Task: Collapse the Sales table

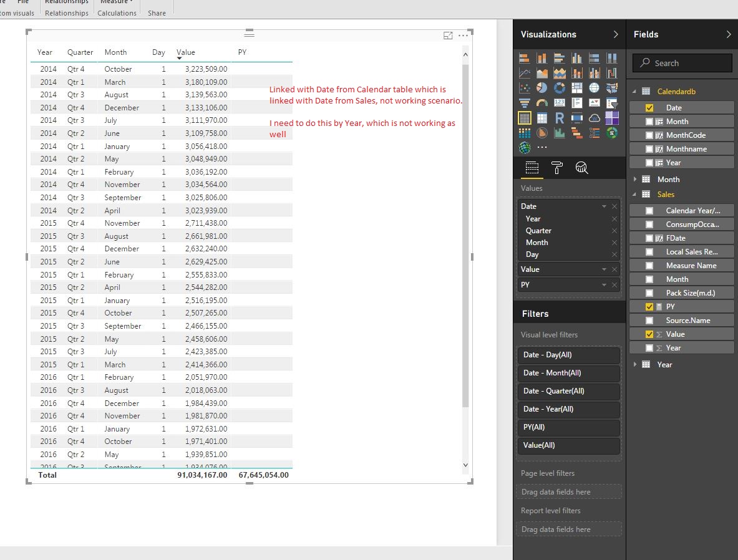Action: [634, 195]
